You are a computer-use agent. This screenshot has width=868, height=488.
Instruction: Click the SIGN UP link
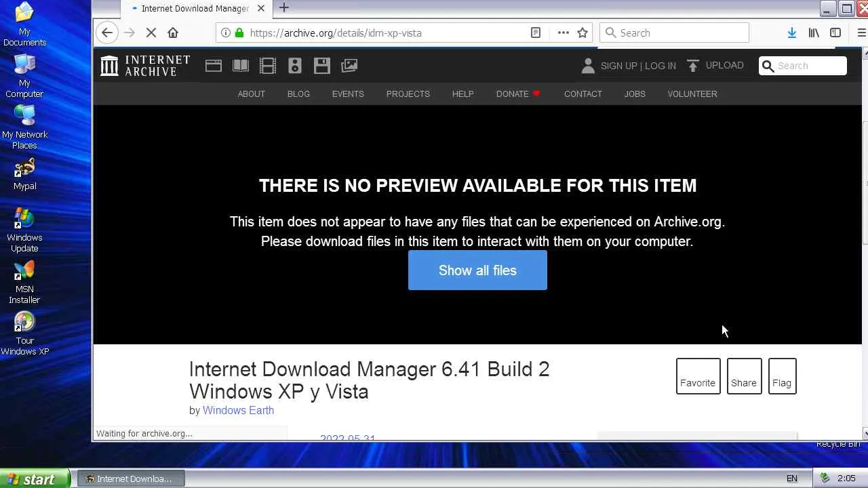click(x=618, y=66)
